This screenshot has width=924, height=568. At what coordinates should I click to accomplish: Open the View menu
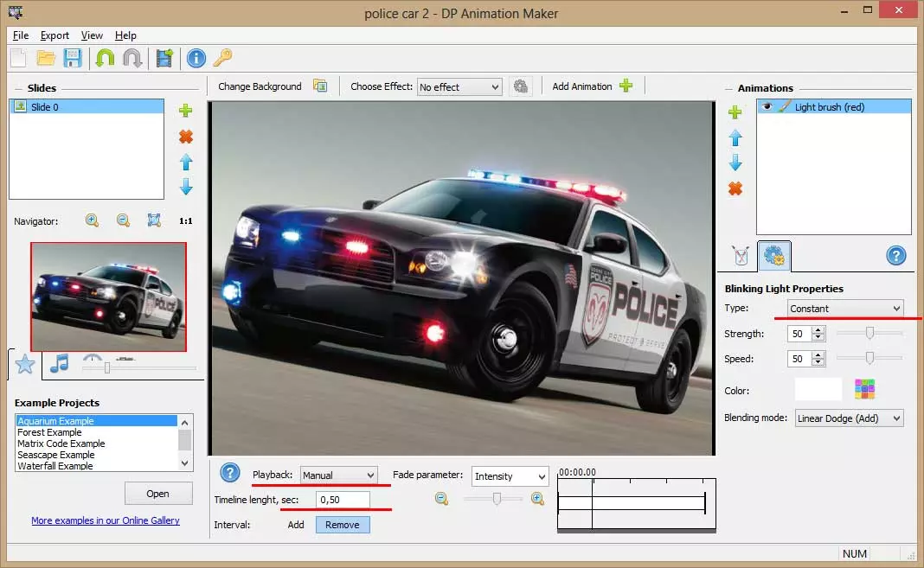click(x=92, y=35)
